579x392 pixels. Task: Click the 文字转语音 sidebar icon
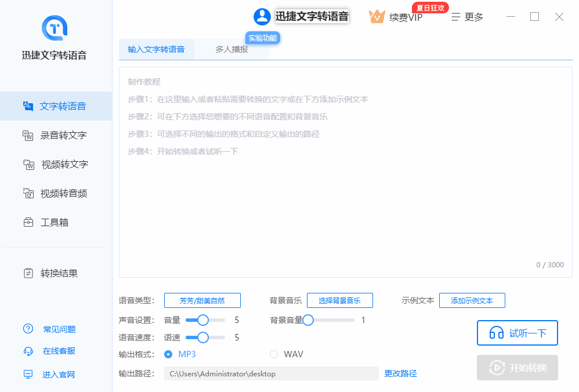pyautogui.click(x=28, y=106)
